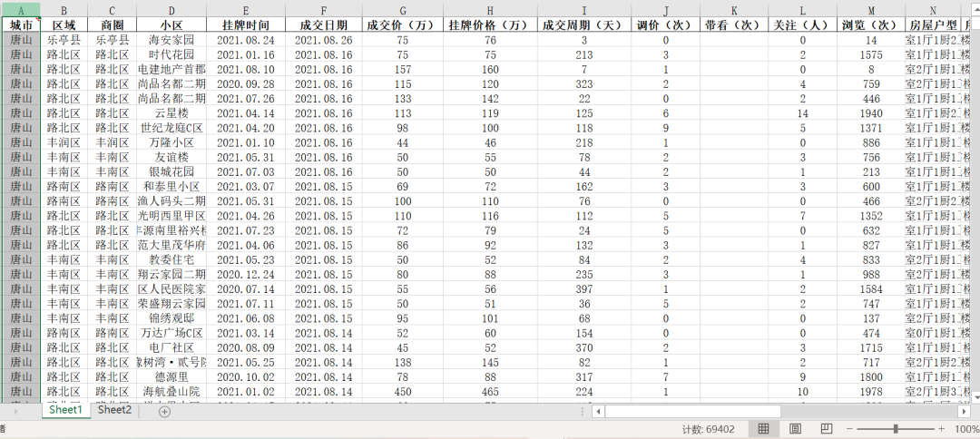Click the 带看（次） header cell

(x=734, y=25)
